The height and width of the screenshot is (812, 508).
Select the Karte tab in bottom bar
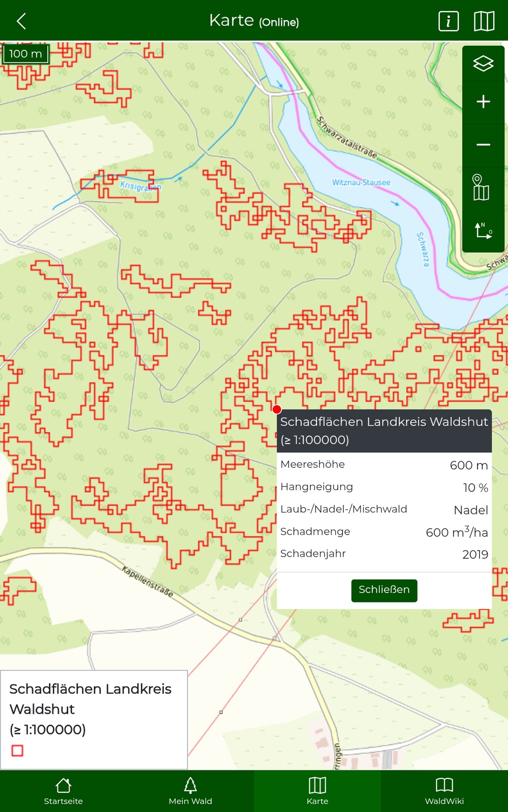click(x=317, y=791)
